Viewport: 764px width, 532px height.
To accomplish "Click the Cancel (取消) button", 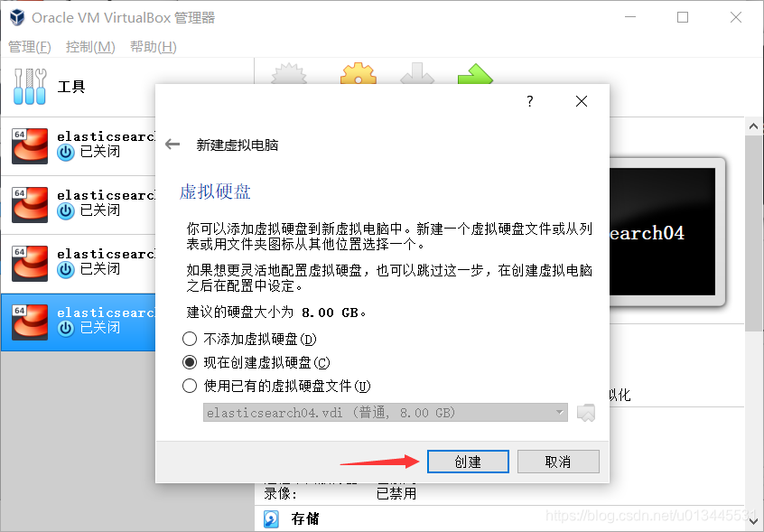I will (x=558, y=462).
